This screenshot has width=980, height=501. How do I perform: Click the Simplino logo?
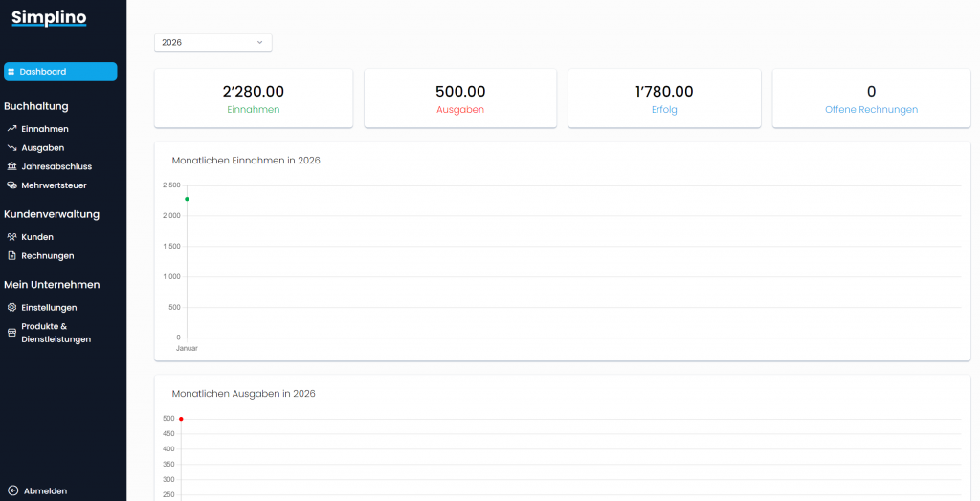tap(49, 17)
